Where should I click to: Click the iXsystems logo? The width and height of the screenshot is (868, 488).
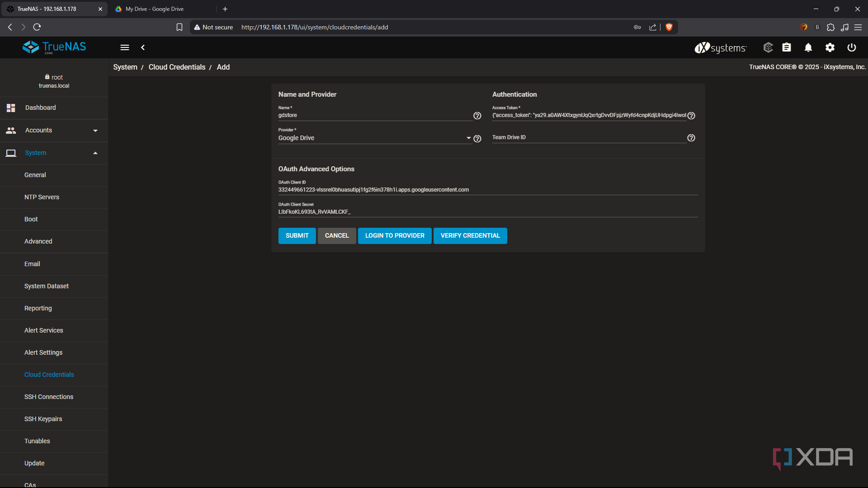click(721, 47)
